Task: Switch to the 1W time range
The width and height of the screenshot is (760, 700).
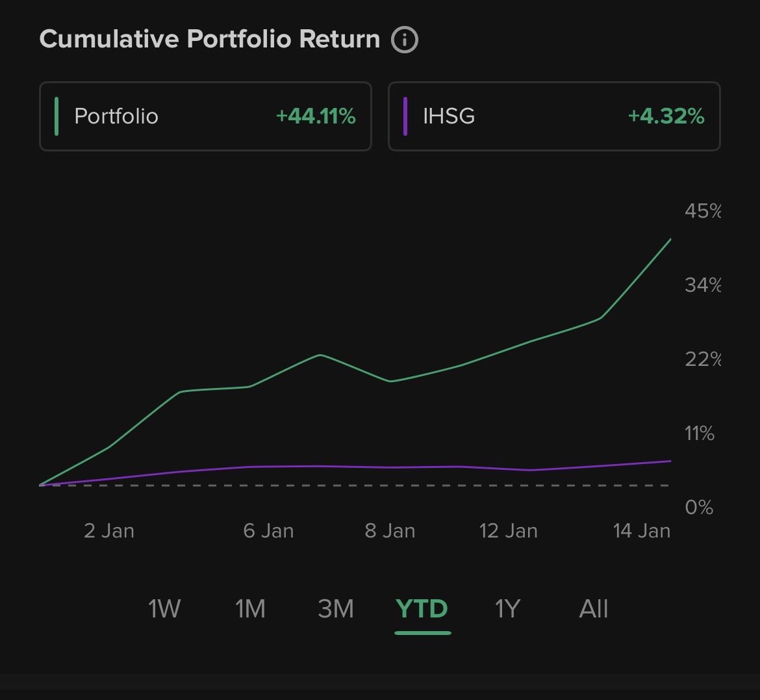Action: [164, 609]
